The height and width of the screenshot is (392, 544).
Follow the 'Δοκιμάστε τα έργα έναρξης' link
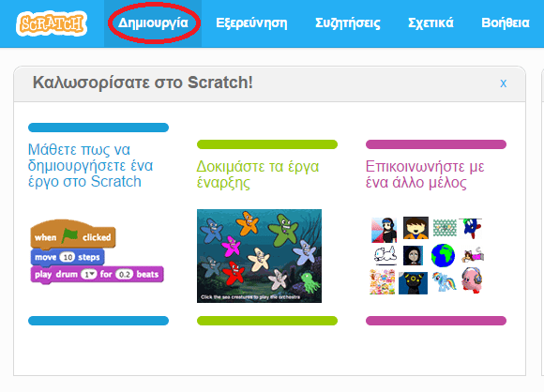[x=258, y=174]
